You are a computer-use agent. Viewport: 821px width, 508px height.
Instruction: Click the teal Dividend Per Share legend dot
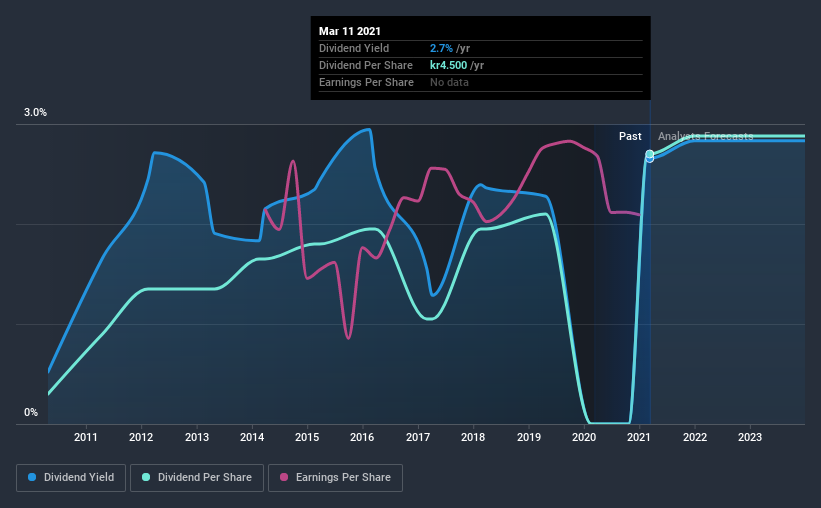(146, 477)
